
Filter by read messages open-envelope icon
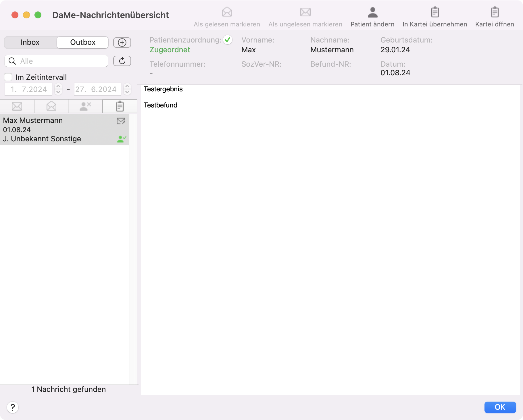pos(51,106)
